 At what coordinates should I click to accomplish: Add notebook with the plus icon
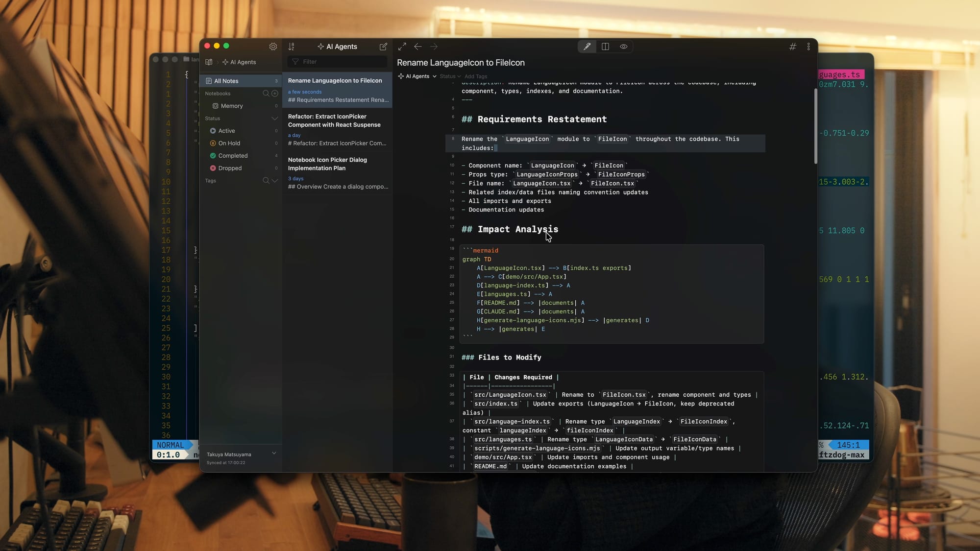tap(275, 94)
